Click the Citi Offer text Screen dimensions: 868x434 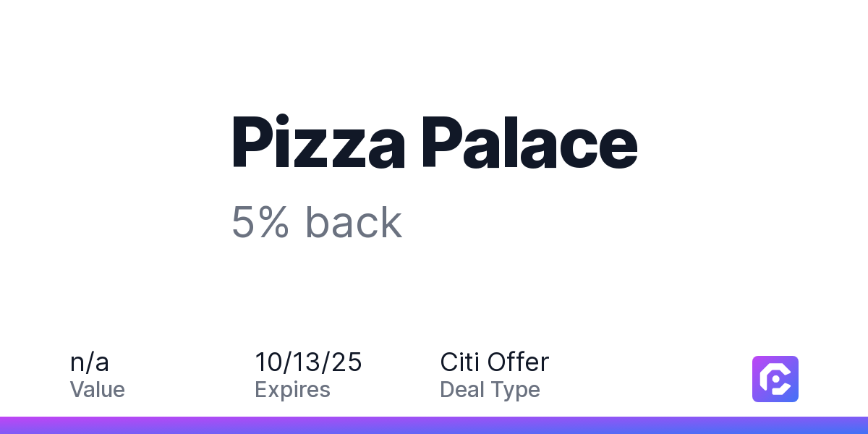point(495,362)
